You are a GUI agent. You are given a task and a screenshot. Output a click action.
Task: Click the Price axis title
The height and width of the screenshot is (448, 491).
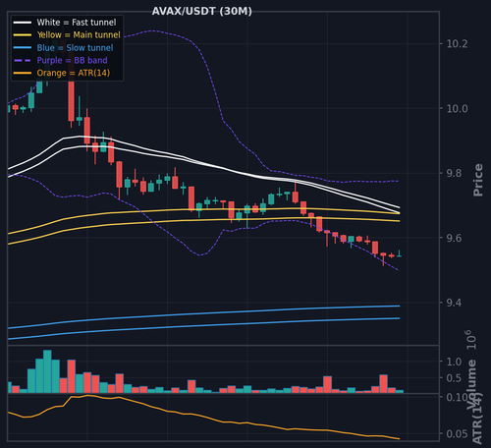478,180
